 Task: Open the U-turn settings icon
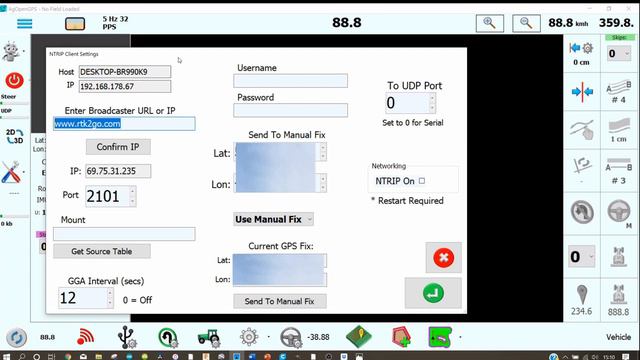(168, 337)
